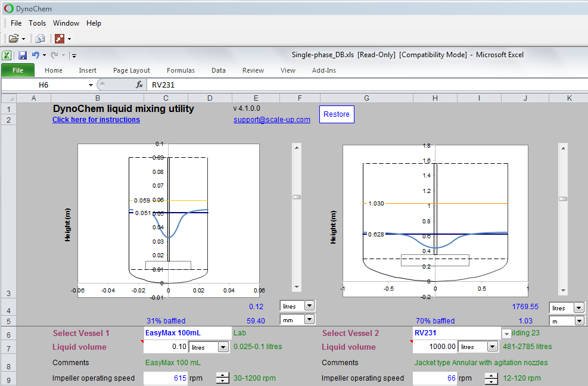Click the Restore button
The height and width of the screenshot is (386, 588).
(x=336, y=114)
